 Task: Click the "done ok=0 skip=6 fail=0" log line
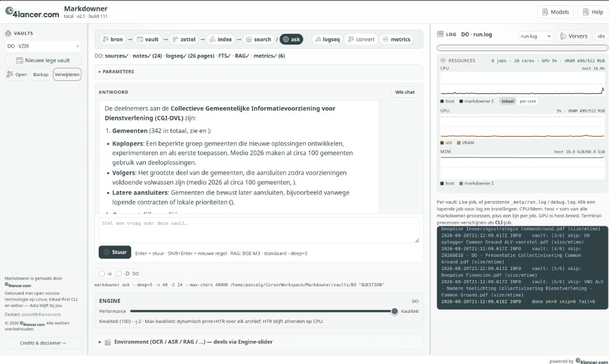tap(563, 302)
